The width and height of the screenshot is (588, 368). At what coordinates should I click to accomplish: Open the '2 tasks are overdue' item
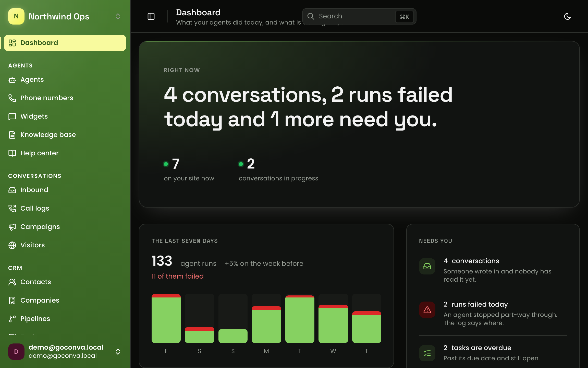pyautogui.click(x=493, y=353)
